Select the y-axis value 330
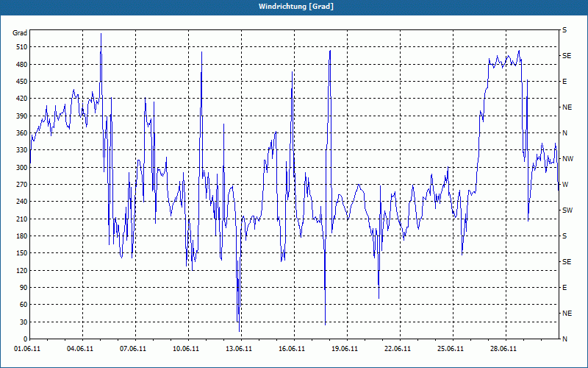 pos(22,150)
